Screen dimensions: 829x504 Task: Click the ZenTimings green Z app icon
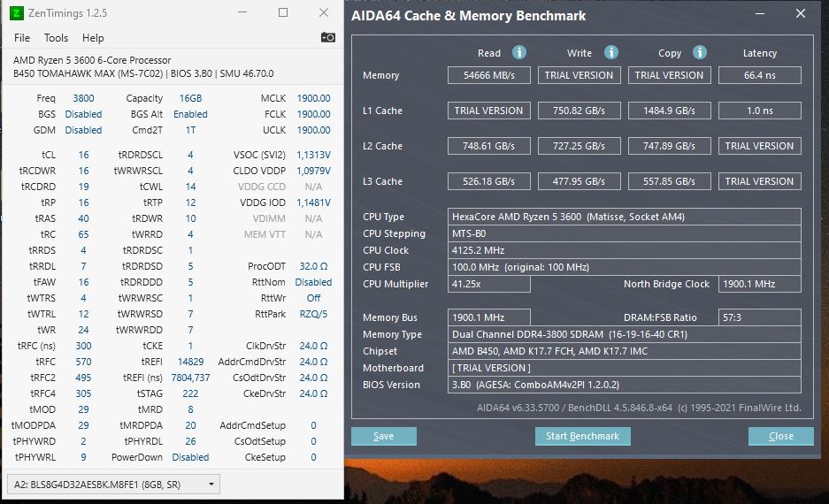[17, 12]
